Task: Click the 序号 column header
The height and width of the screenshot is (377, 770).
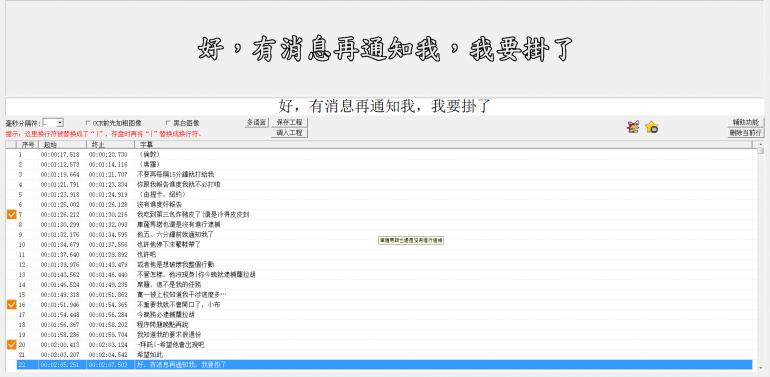Action: click(28, 145)
